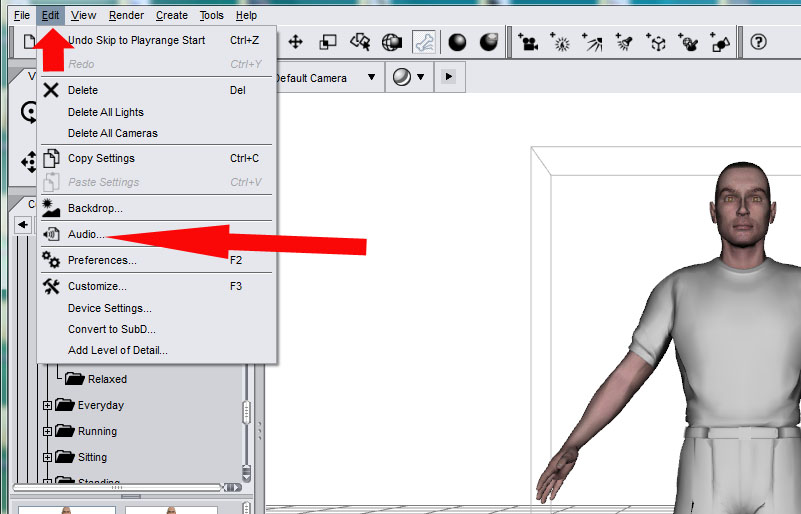Select the Sitting folder label
Screen dimensions: 801x514
(x=92, y=457)
